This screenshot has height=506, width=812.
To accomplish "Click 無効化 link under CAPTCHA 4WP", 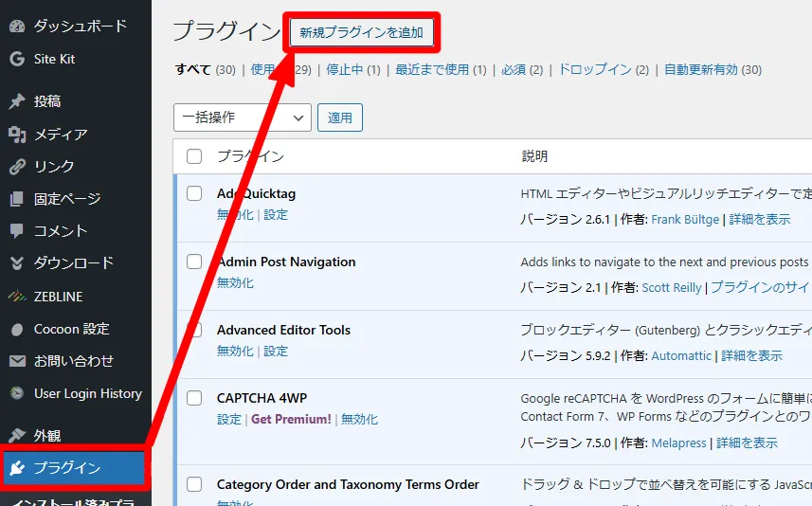I will tap(359, 420).
